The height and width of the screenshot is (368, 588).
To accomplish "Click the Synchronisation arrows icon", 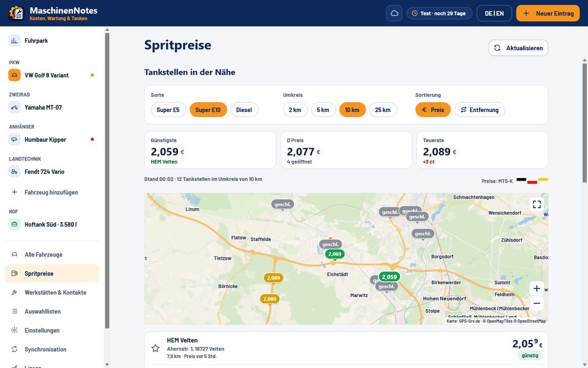I will (14, 349).
